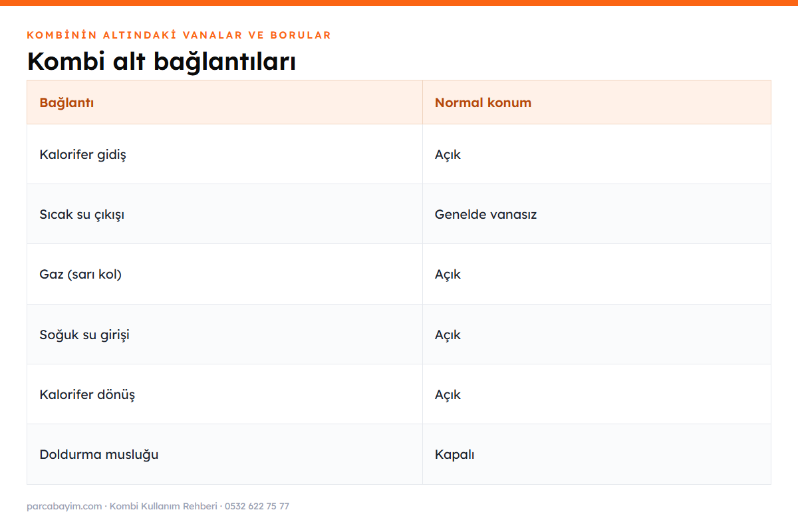Click the Bağlantı column header
Image resolution: width=798 pixels, height=532 pixels.
click(x=225, y=102)
